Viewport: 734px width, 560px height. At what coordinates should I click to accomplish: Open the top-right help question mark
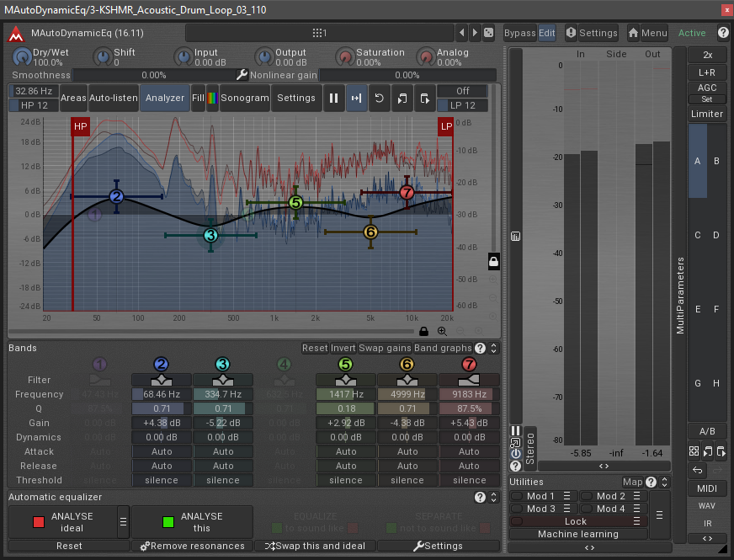coord(723,33)
